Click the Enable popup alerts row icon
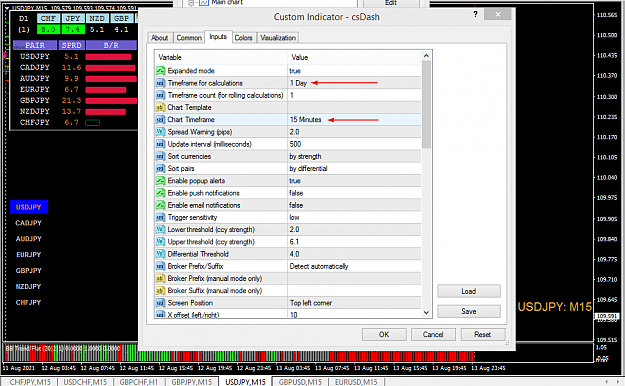 tap(160, 181)
